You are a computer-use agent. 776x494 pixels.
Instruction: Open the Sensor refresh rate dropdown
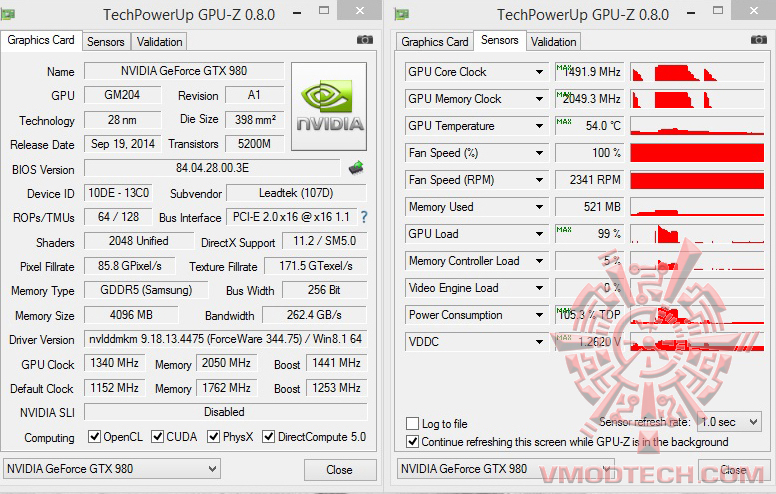[729, 422]
